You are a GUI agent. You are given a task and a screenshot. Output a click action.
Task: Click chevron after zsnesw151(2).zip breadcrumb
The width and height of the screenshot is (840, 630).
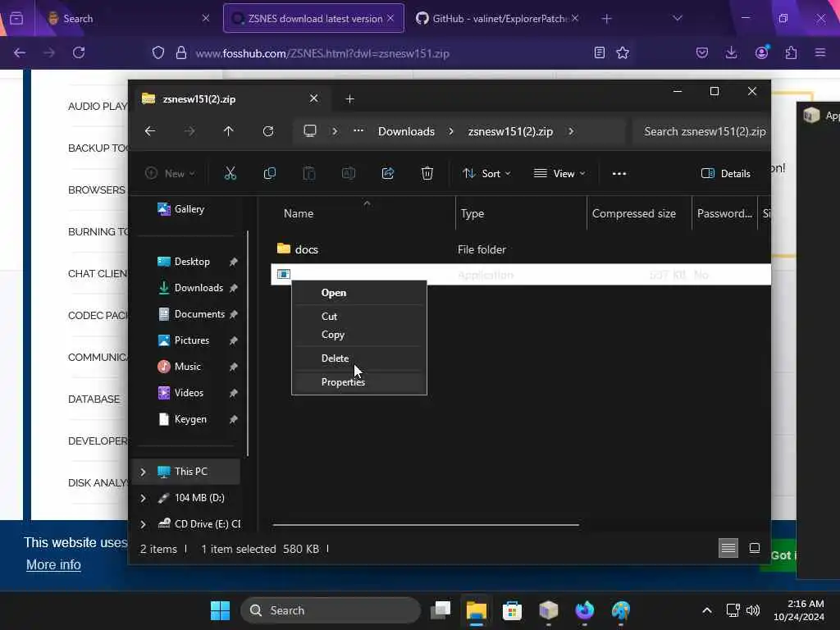pyautogui.click(x=571, y=131)
